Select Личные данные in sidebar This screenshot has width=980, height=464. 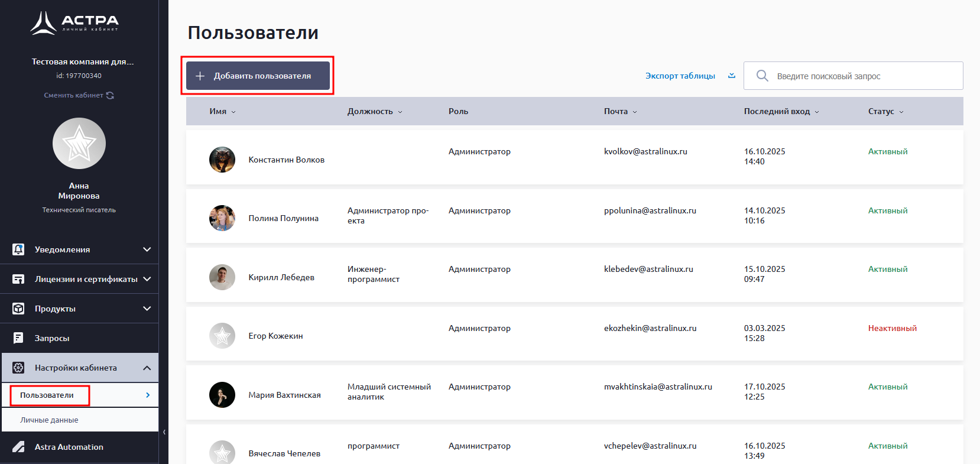coord(49,420)
